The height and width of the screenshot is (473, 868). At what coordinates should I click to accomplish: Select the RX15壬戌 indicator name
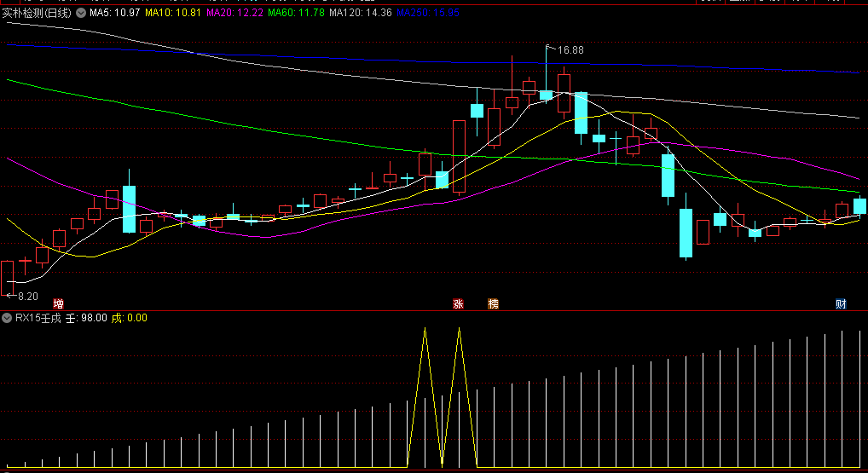pyautogui.click(x=38, y=318)
